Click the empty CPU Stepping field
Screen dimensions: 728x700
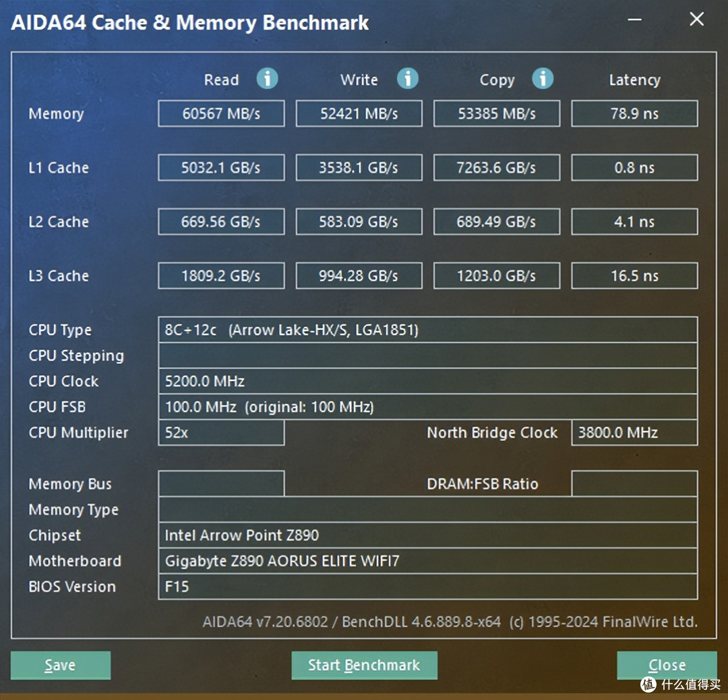(427, 355)
